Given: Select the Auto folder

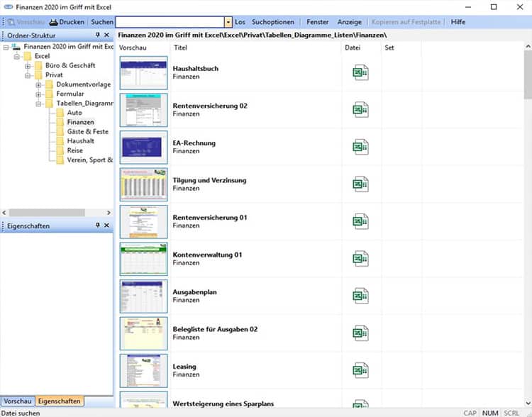Looking at the screenshot, I should point(74,113).
